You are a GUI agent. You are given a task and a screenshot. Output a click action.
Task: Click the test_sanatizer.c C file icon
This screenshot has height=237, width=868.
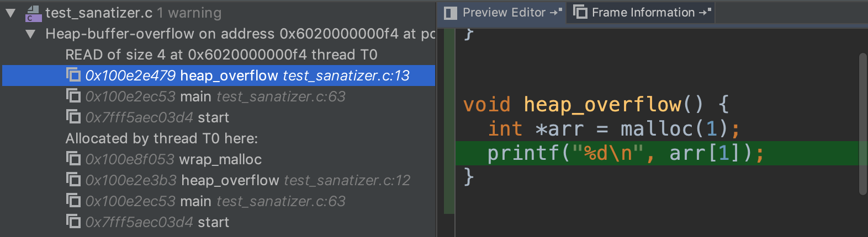34,13
